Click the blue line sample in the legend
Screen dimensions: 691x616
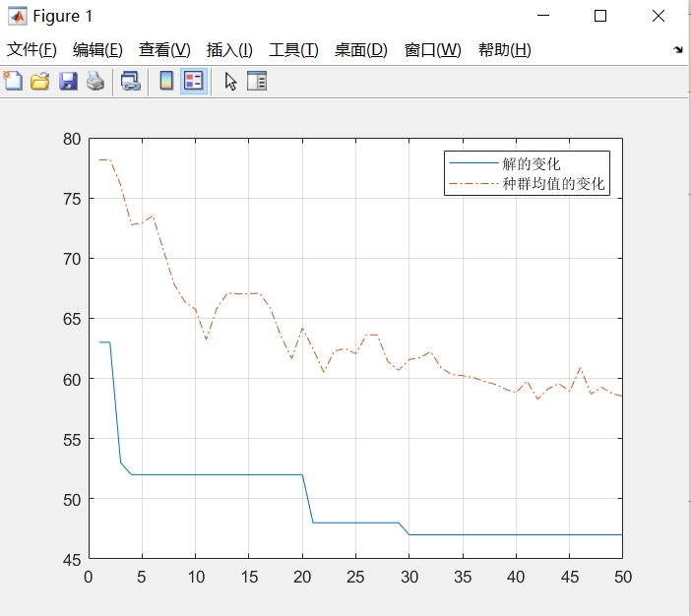click(473, 163)
